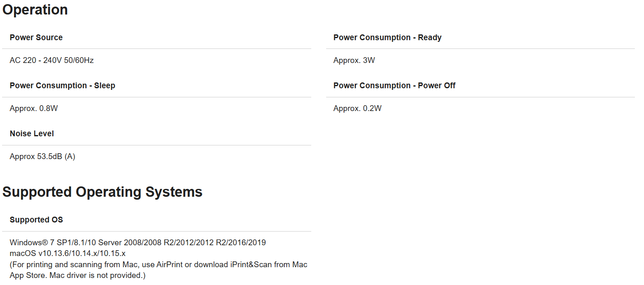This screenshot has width=644, height=285.
Task: Select the Power Source label
Action: click(x=36, y=38)
